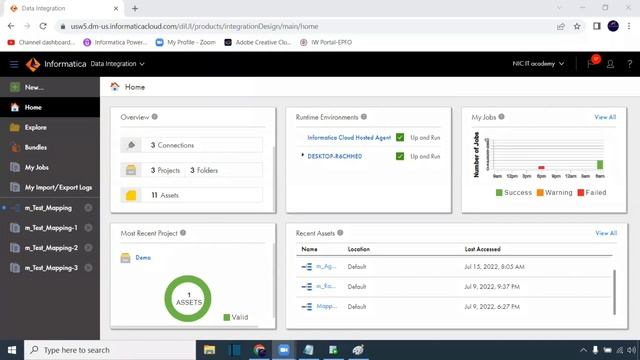The width and height of the screenshot is (640, 360).
Task: Open the m_Ag... recent asset link
Action: pyautogui.click(x=326, y=267)
